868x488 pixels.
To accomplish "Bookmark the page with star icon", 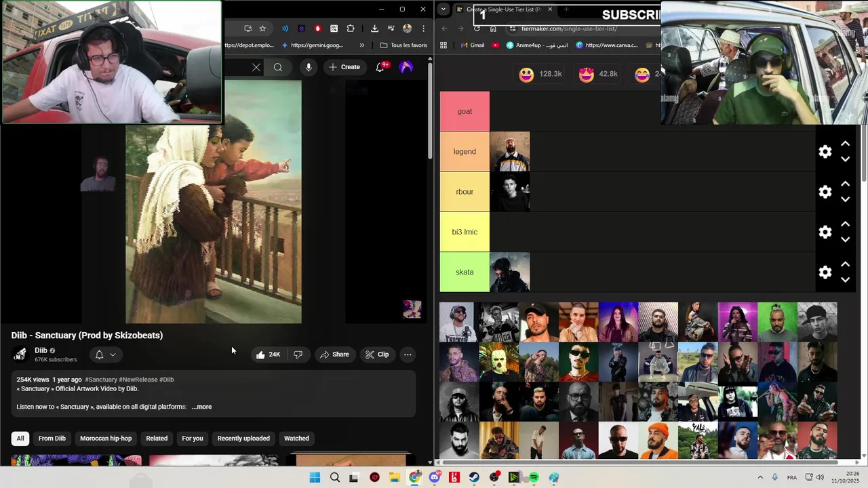I will 262,28.
